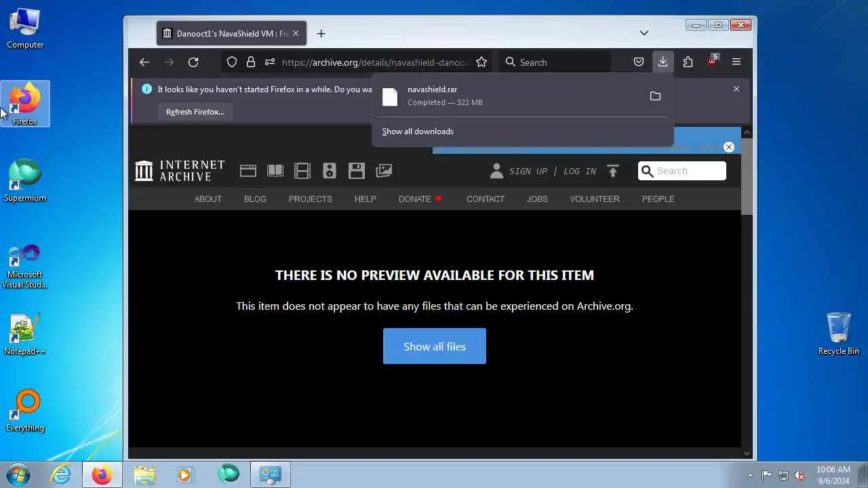Close the Danooct1's NavaShield VM tab

296,33
